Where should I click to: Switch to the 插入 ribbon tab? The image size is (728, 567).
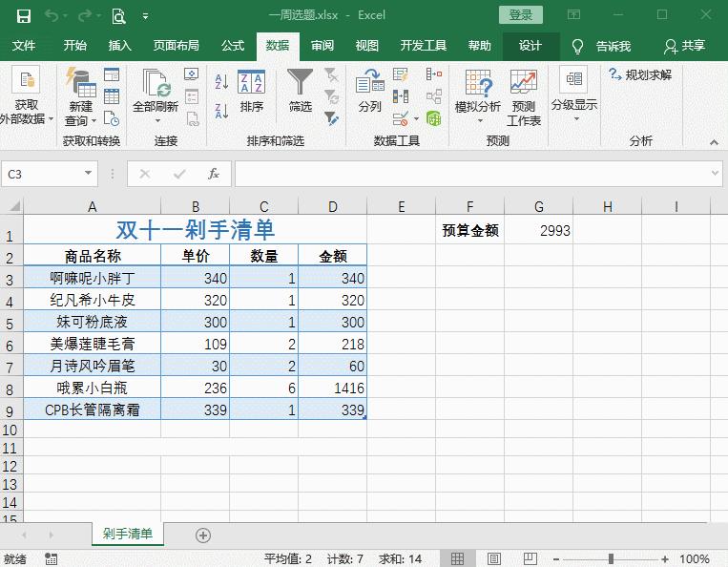[120, 46]
